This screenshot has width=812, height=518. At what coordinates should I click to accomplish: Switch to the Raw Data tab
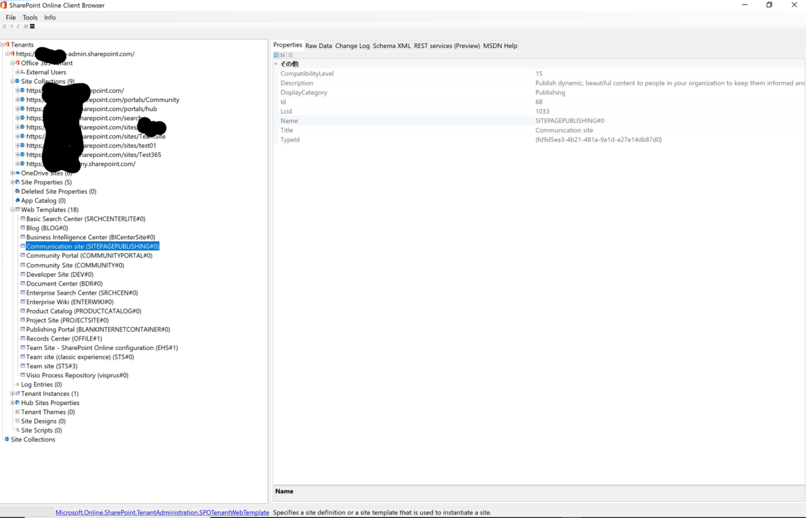(x=319, y=46)
